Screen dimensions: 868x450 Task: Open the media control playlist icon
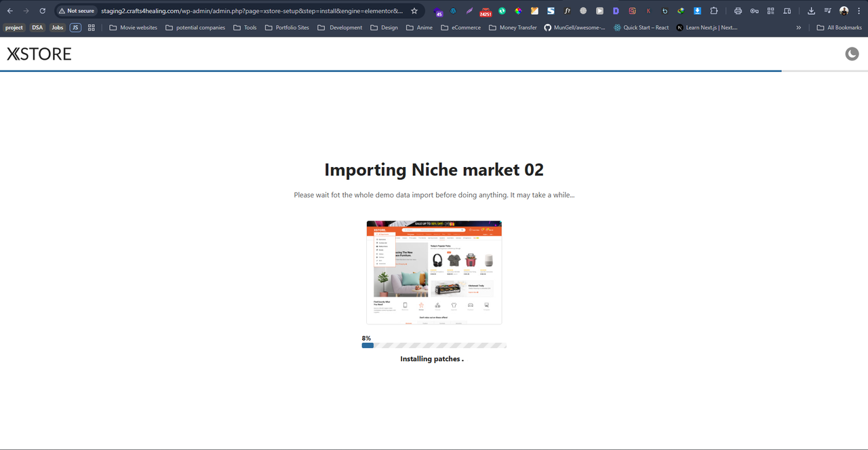(828, 11)
